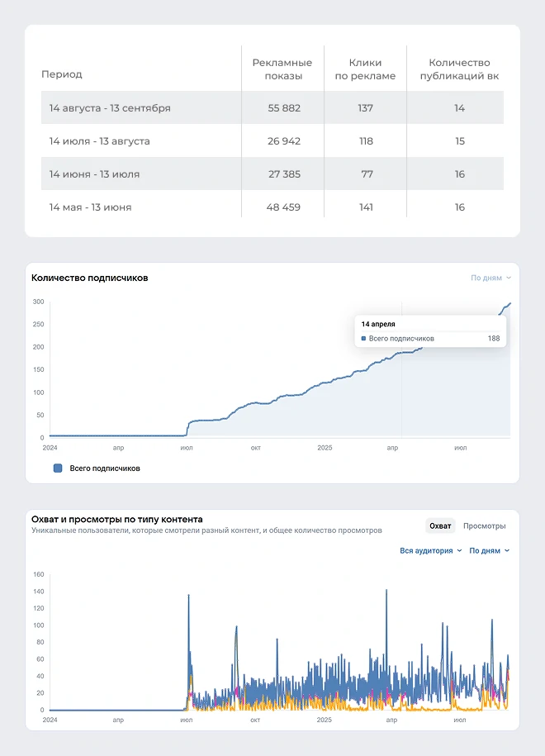The height and width of the screenshot is (756, 545).
Task: Click the "Период" column header
Action: 62,74
